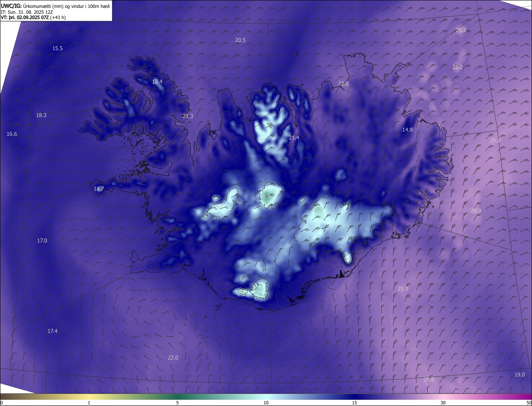
Task: Click the 21.4 value label
Action: [x=294, y=138]
